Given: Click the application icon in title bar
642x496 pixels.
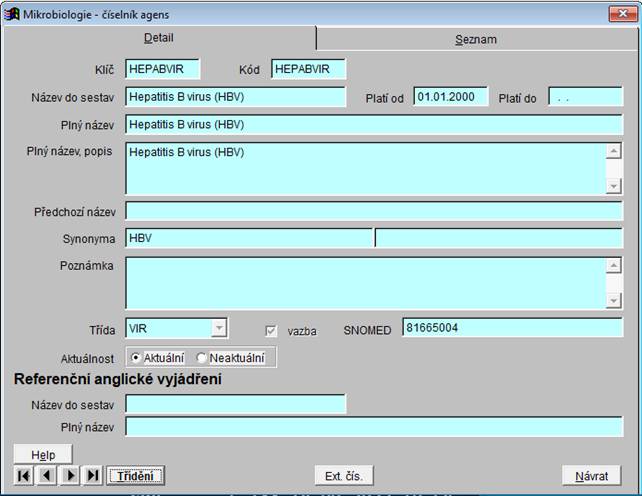Looking at the screenshot, I should coord(12,13).
